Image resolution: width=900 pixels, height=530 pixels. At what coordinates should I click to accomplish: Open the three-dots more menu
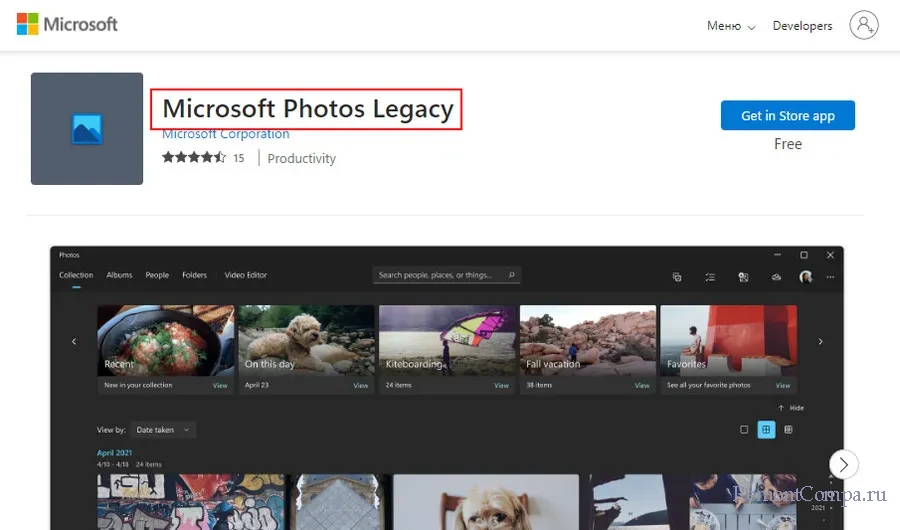[830, 277]
